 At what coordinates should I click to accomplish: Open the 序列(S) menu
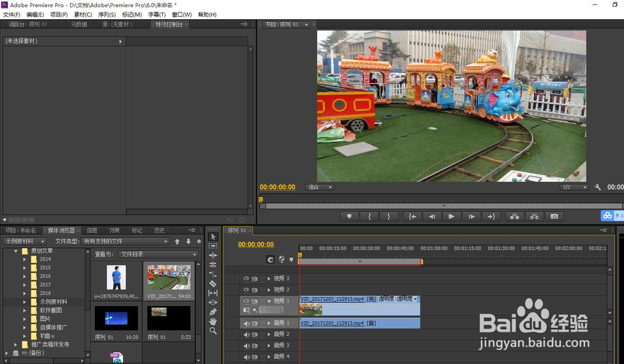(107, 14)
